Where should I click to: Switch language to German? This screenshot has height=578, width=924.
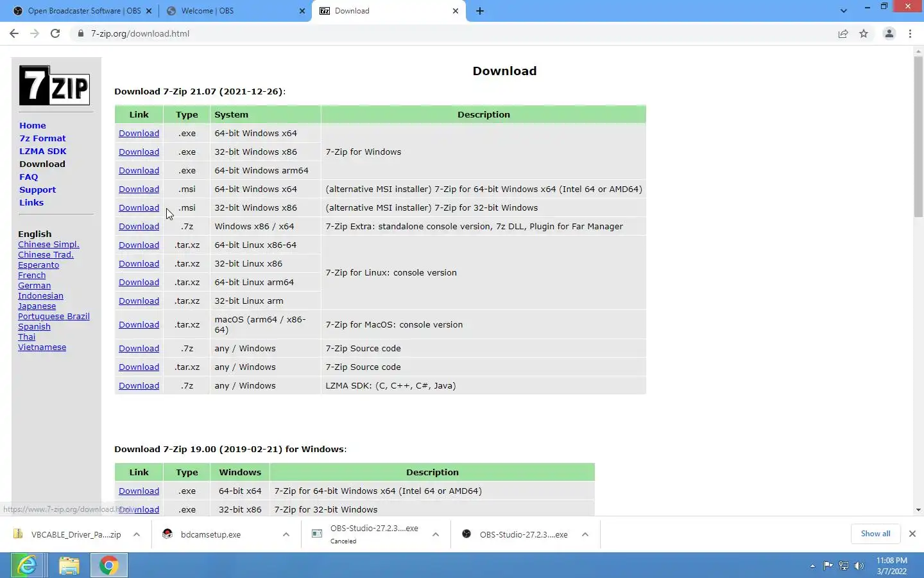pyautogui.click(x=35, y=286)
